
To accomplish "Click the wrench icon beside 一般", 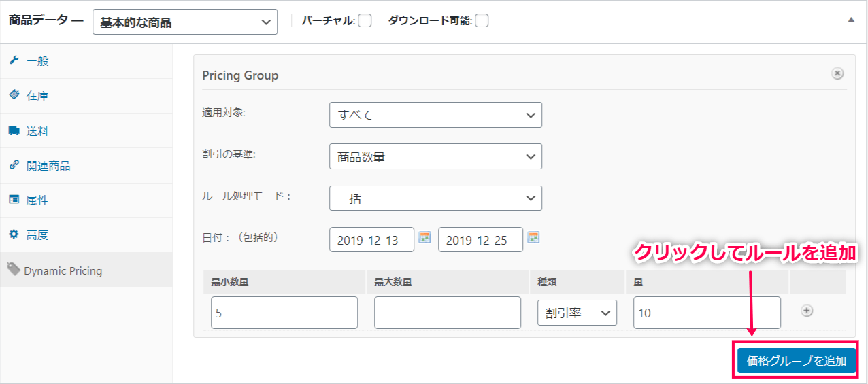I will (x=14, y=60).
